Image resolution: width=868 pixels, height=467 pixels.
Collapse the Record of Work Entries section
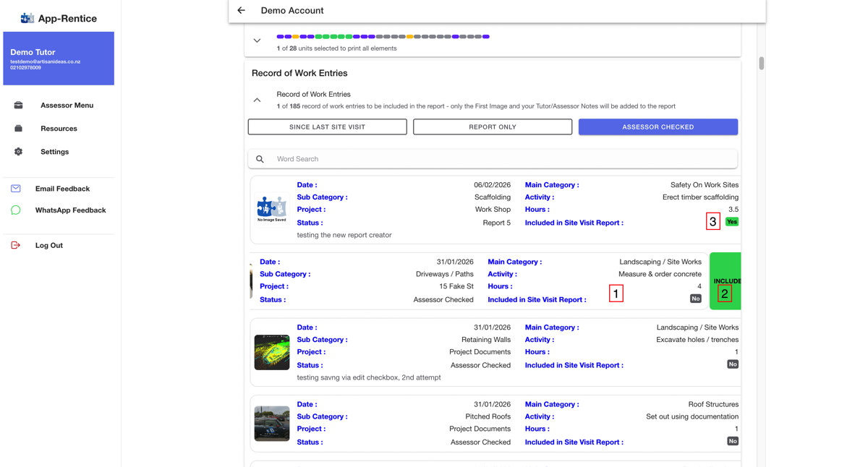pyautogui.click(x=257, y=100)
